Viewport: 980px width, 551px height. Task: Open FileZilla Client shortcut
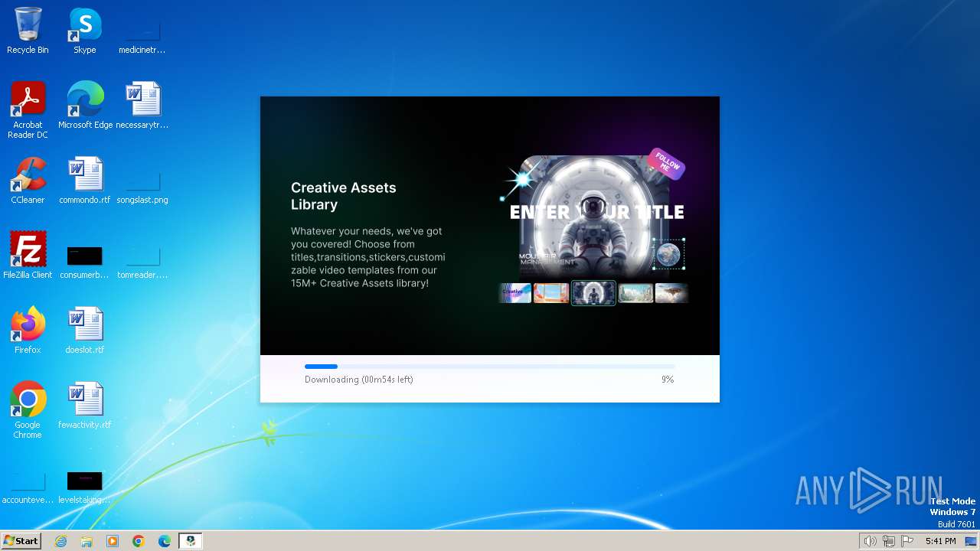tap(28, 256)
